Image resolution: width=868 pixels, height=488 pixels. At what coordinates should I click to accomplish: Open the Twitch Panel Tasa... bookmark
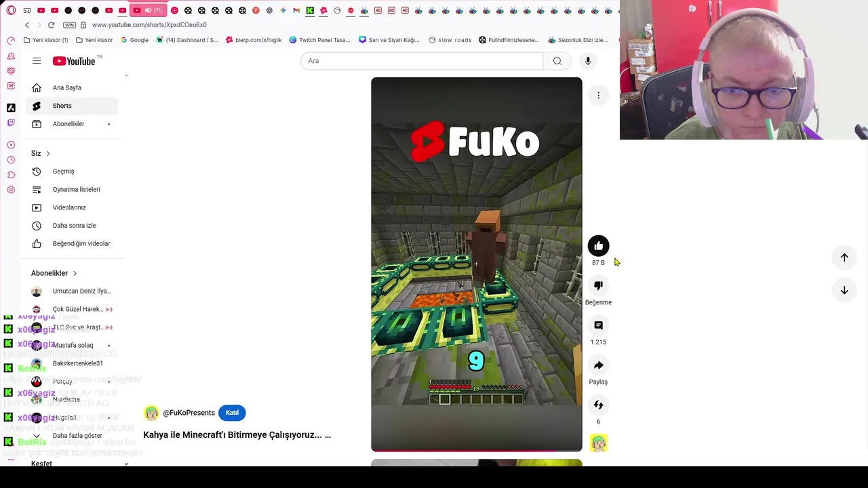tap(319, 40)
